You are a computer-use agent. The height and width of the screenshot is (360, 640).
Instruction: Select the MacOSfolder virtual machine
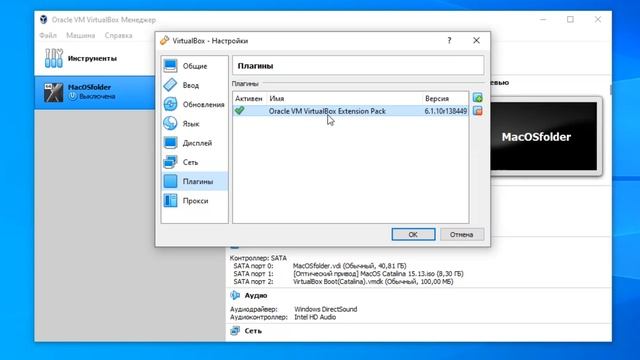(95, 92)
